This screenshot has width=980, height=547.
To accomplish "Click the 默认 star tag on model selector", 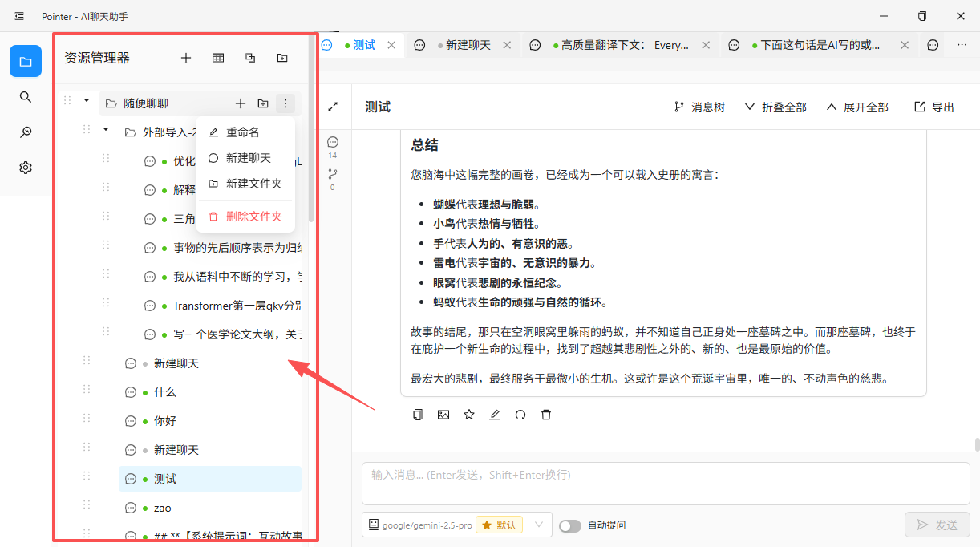I will (500, 525).
